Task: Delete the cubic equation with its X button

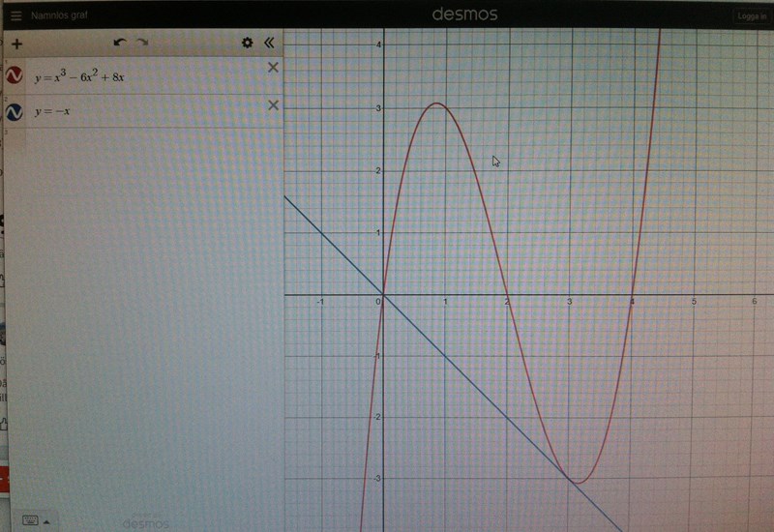Action: [272, 67]
